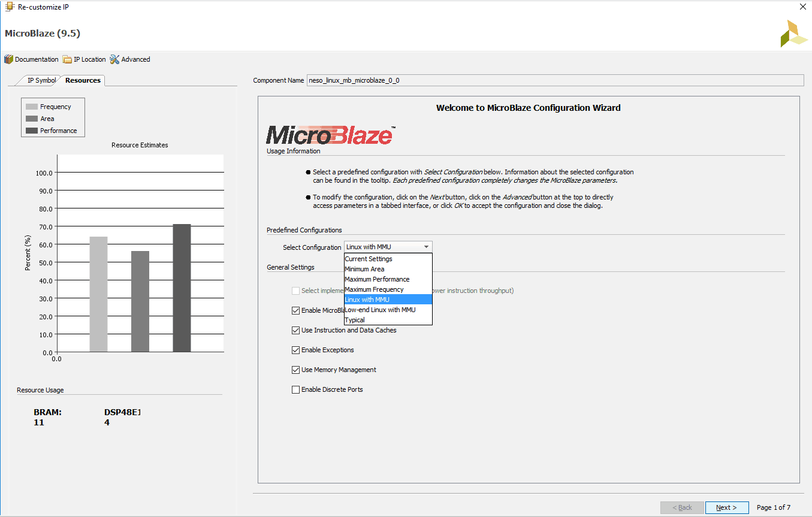Enable Discrete Ports checkbox
Viewport: 812px width, 517px height.
(295, 389)
